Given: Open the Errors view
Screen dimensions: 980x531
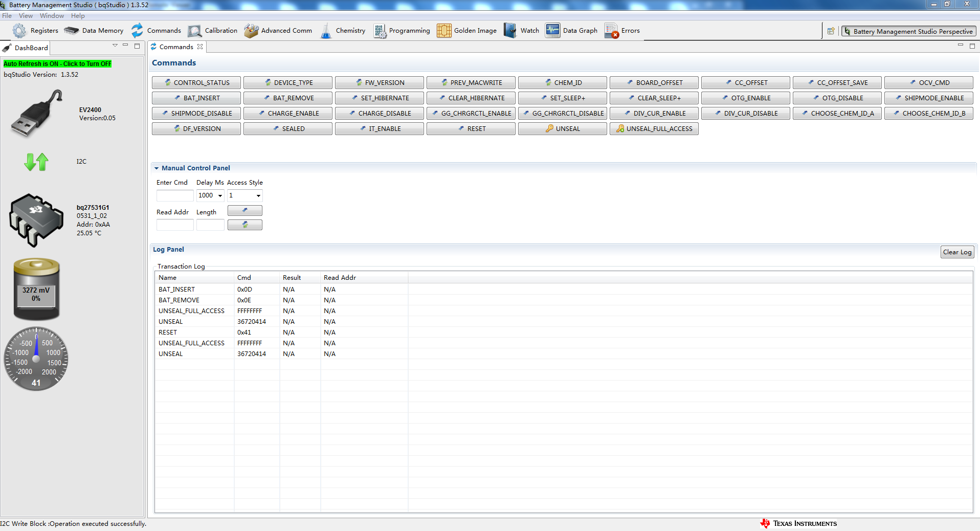Looking at the screenshot, I should tap(622, 31).
